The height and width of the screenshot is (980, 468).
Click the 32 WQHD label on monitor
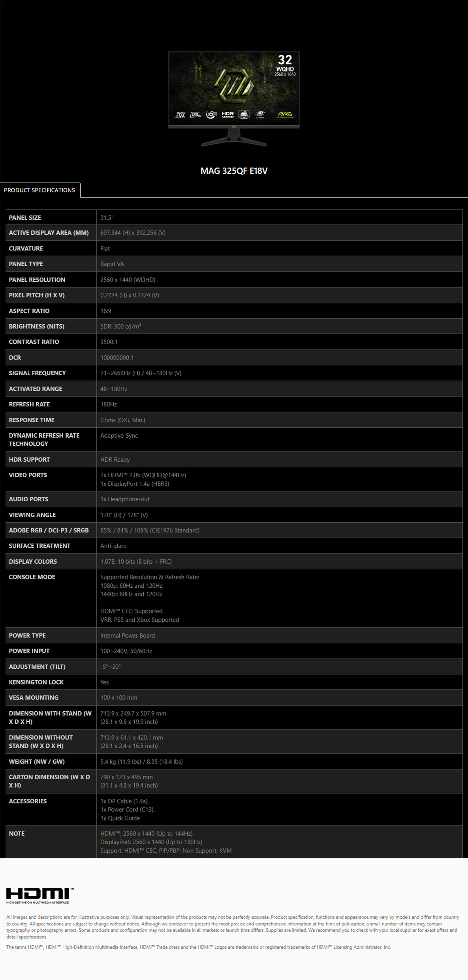click(285, 65)
